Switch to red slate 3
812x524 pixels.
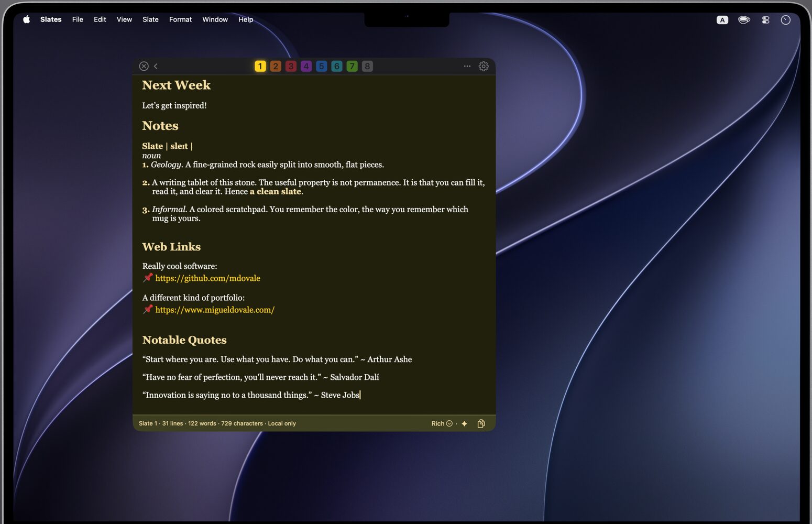(x=291, y=66)
